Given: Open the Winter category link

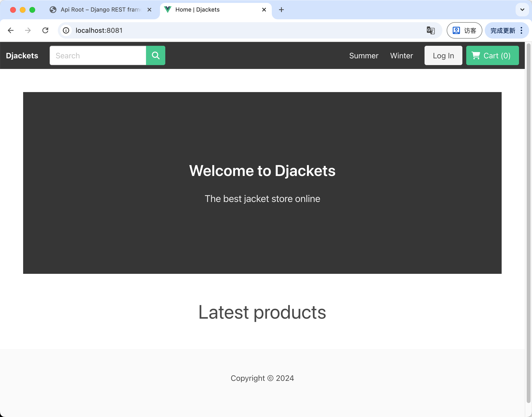Looking at the screenshot, I should pos(401,56).
